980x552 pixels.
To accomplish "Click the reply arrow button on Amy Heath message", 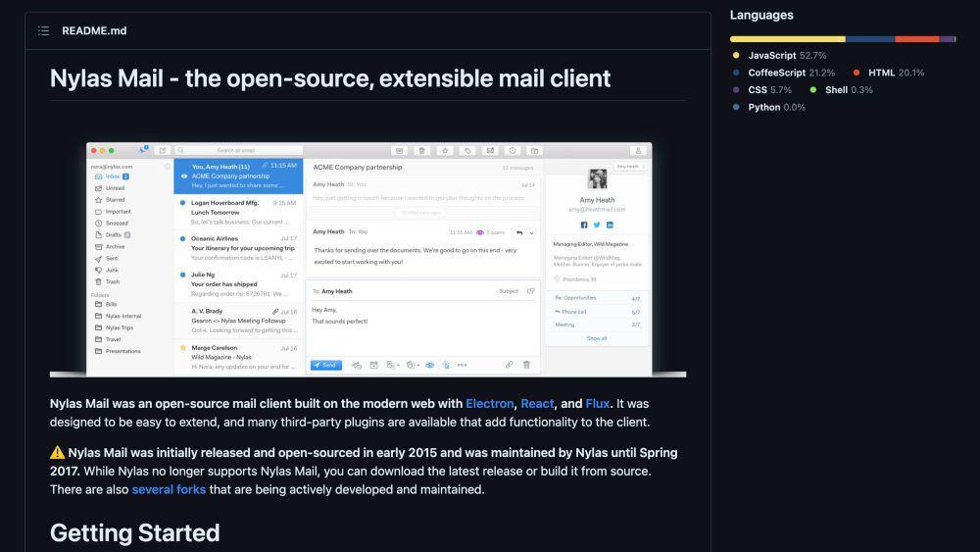I will 519,232.
